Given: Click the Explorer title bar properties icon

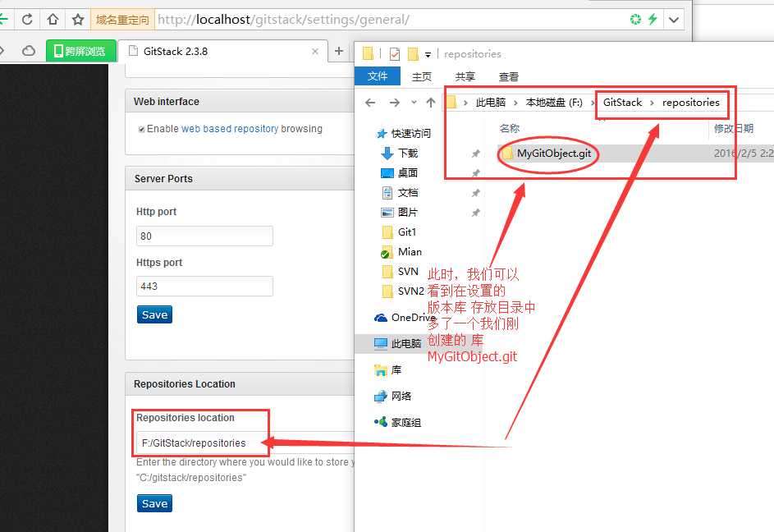Looking at the screenshot, I should pyautogui.click(x=395, y=53).
